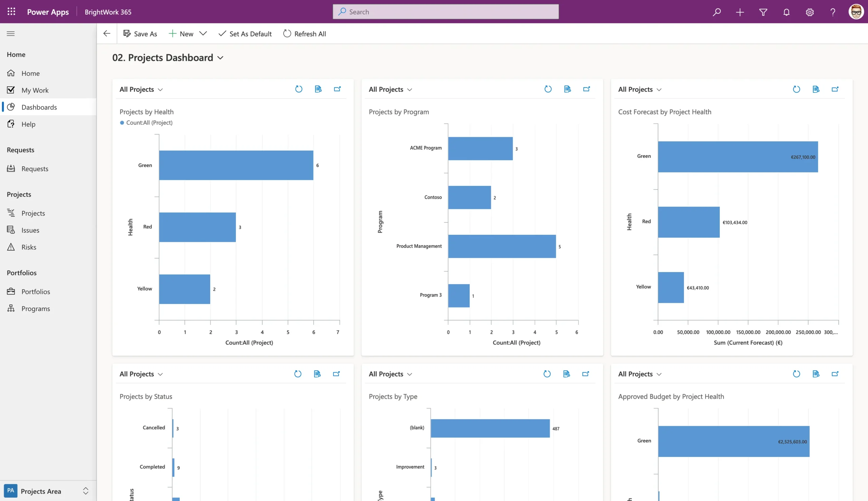
Task: Select Issues from the Projects navigation
Action: click(x=30, y=230)
